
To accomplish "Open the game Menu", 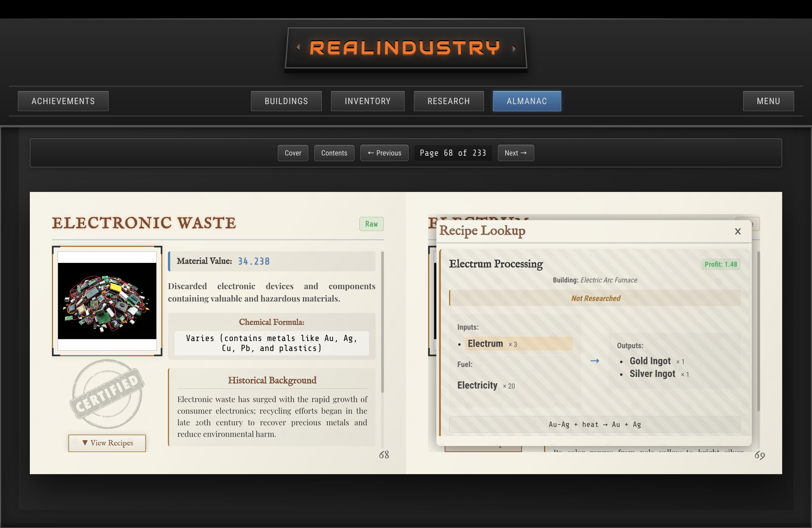I will [768, 101].
